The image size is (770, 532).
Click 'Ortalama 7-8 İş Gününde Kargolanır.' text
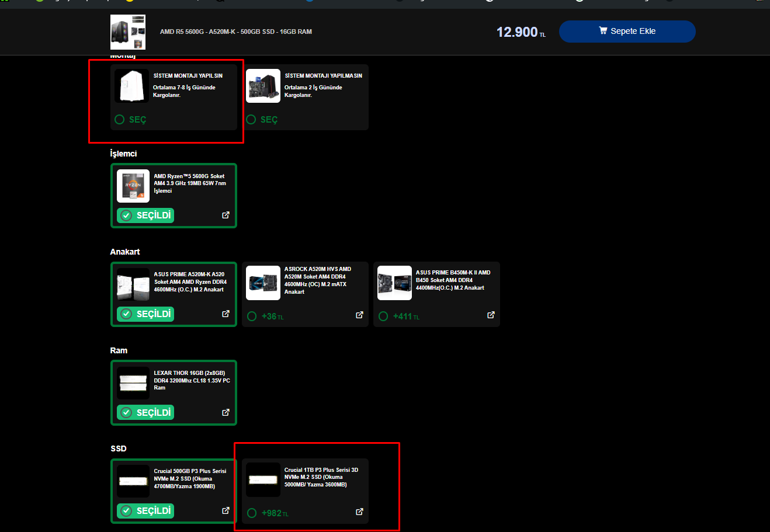point(184,91)
